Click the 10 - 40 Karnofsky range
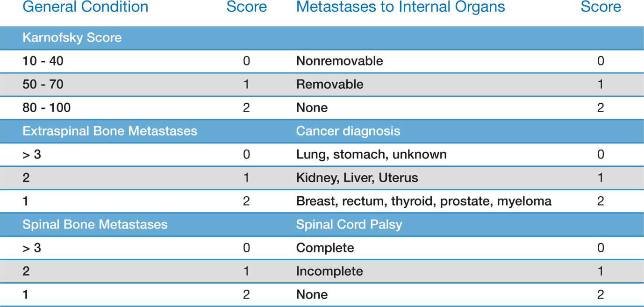This screenshot has width=644, height=307. (x=43, y=61)
